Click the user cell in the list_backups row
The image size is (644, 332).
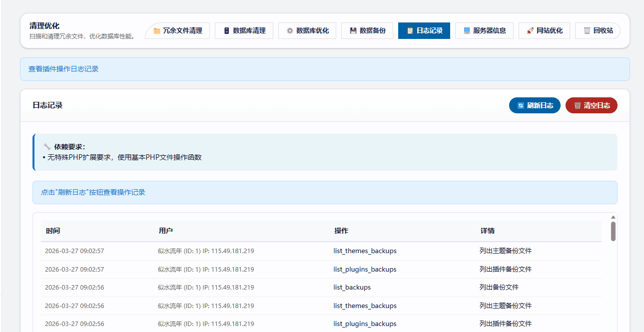[x=206, y=288]
